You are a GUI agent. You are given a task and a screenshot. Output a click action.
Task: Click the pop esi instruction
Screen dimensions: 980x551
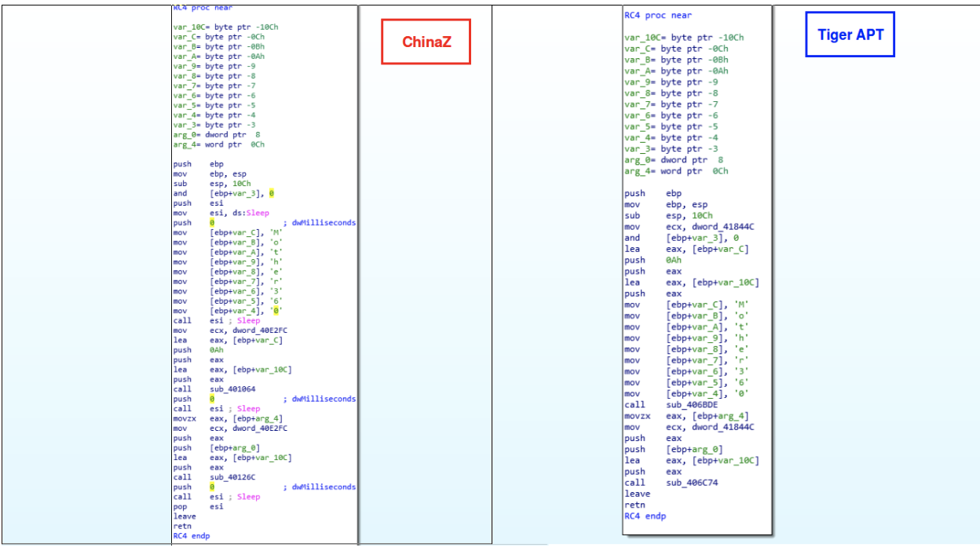198,506
